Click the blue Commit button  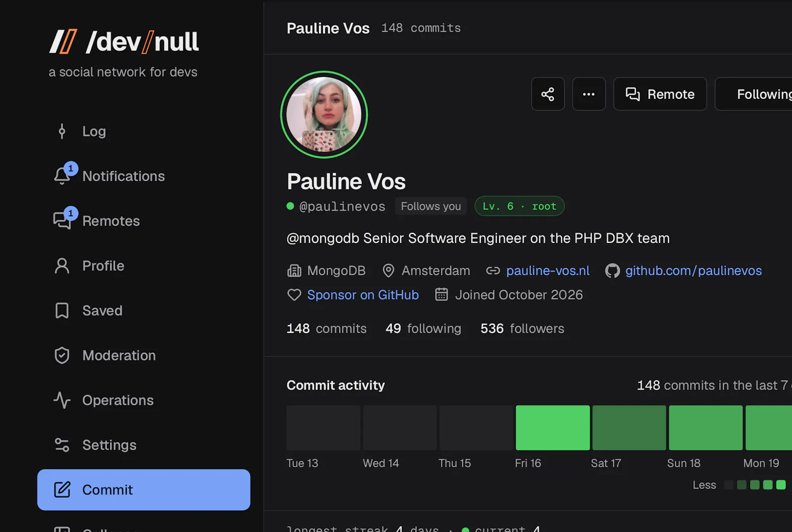[144, 490]
